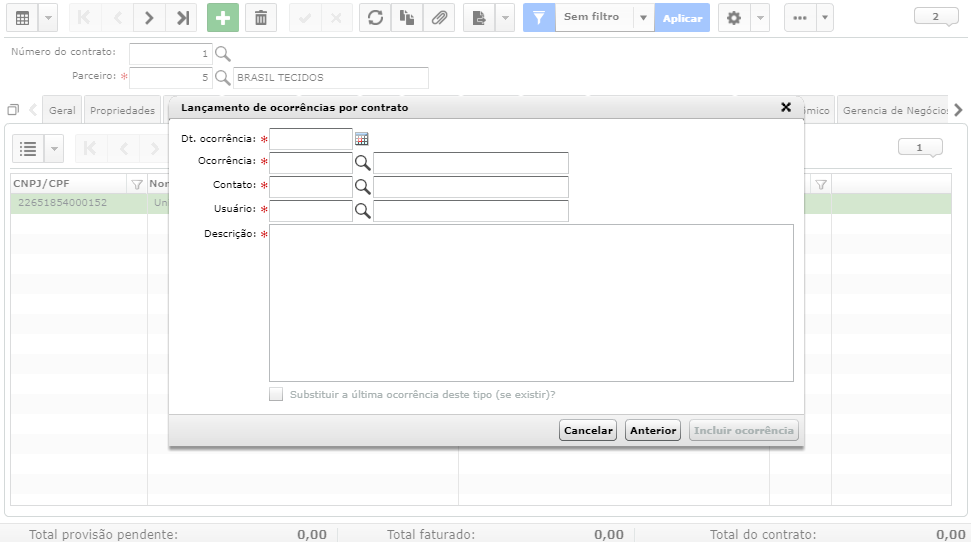Viewport: 971px width, 542px height.
Task: Click the Anterior button
Action: click(653, 430)
